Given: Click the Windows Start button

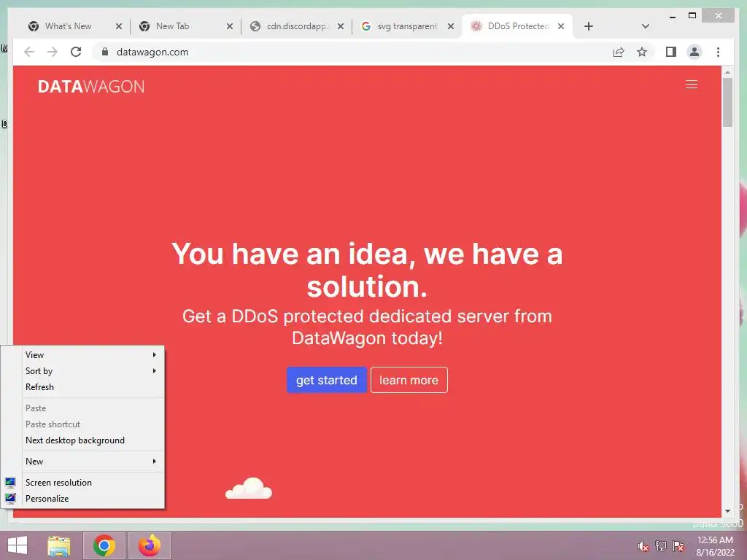Looking at the screenshot, I should pos(18,545).
